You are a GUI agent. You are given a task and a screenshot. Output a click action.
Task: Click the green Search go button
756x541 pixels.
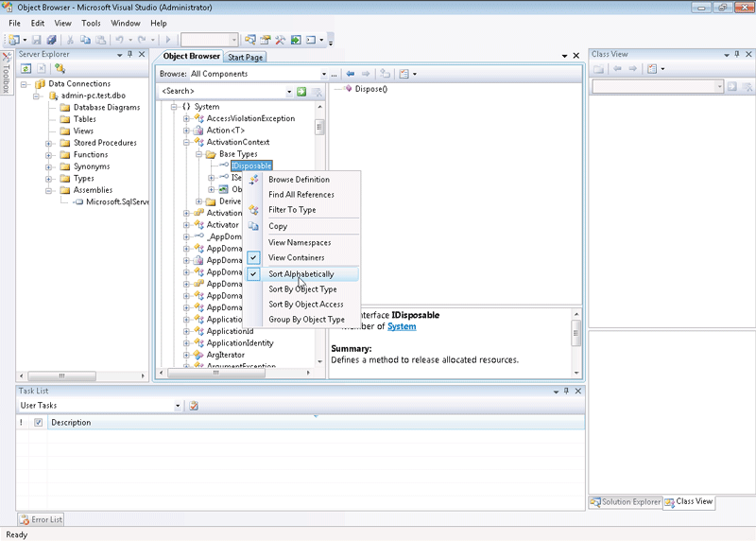coord(301,91)
